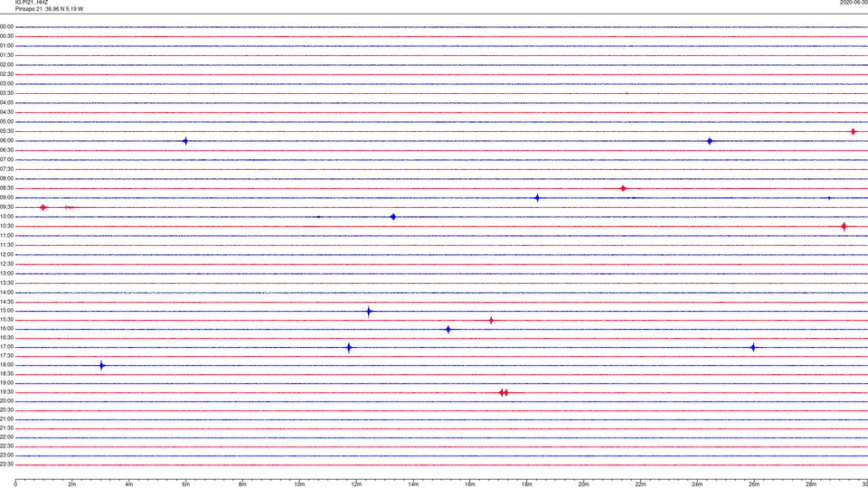Select the 01:30 row time label

(x=6, y=55)
